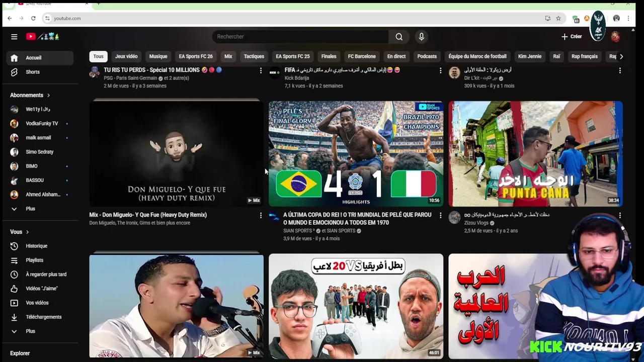Open Vous section chevron
Viewport: 644px width, 362px height.
[27, 232]
